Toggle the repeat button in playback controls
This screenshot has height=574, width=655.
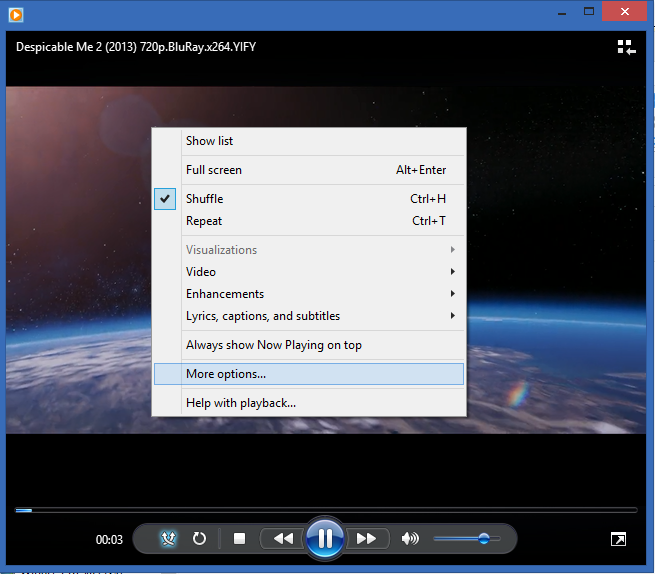199,538
